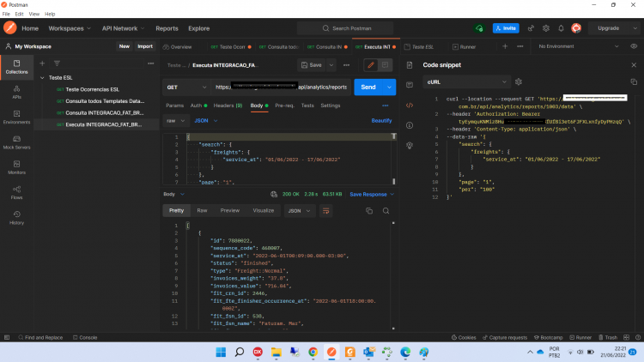Switch to the Pre-req. tab
The height and width of the screenshot is (362, 644).
tap(284, 106)
